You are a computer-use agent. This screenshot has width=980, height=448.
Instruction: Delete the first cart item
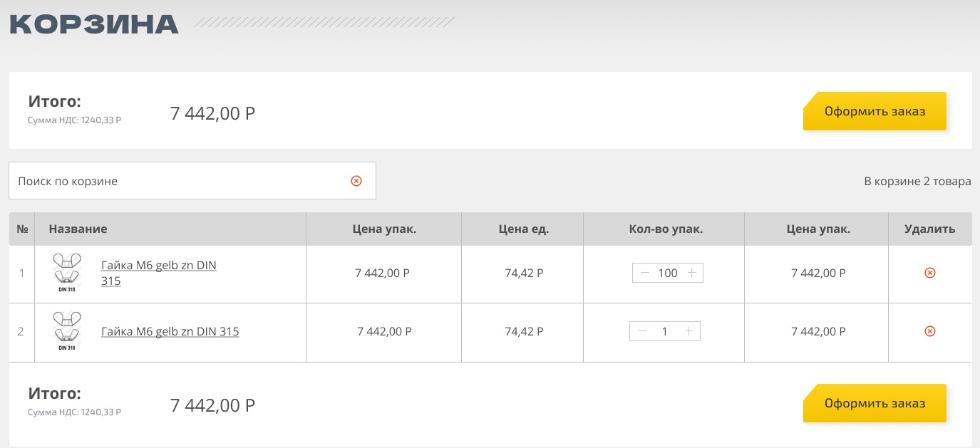pos(929,273)
